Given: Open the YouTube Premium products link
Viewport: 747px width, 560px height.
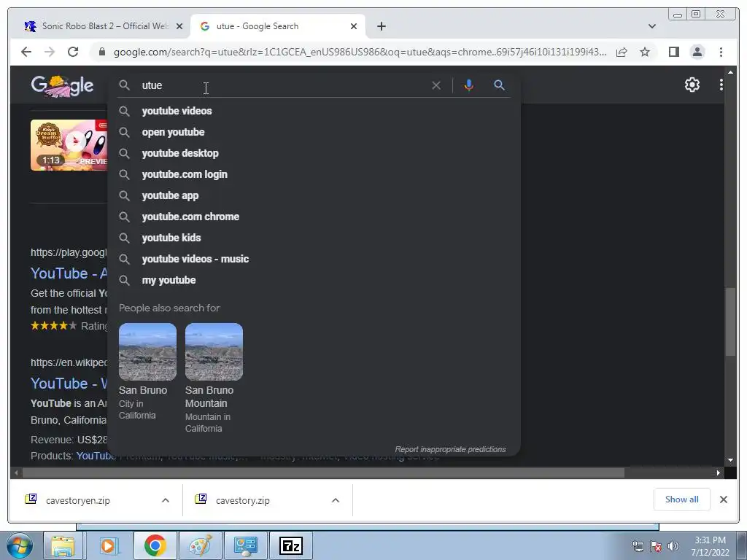Looking at the screenshot, I should (x=96, y=456).
